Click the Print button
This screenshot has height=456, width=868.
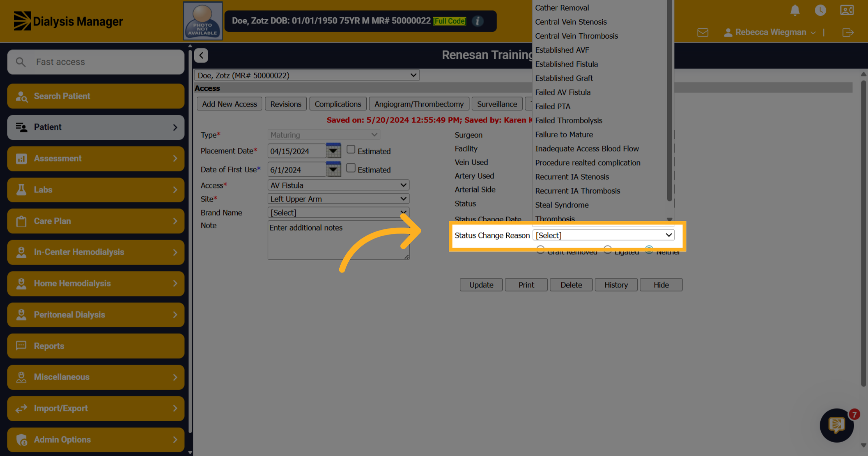(526, 285)
